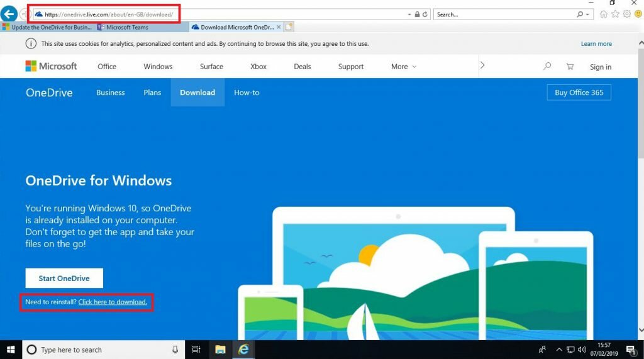Viewport: 644px width, 359px height.
Task: Click the 'Click here to download' link
Action: [113, 302]
